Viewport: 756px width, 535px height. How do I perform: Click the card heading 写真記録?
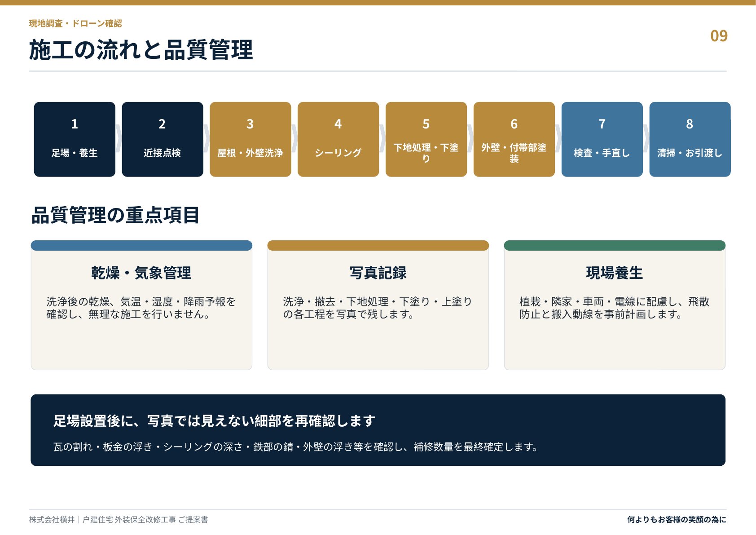(378, 273)
